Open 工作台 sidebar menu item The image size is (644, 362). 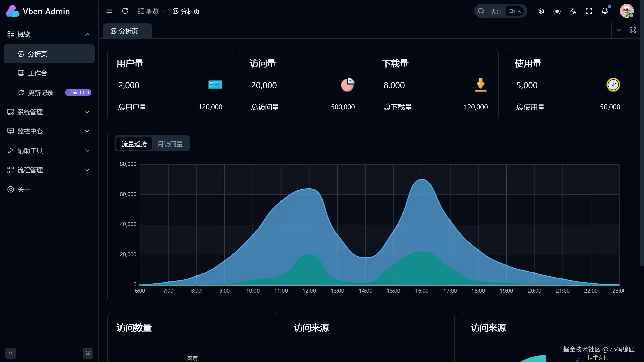pyautogui.click(x=38, y=73)
